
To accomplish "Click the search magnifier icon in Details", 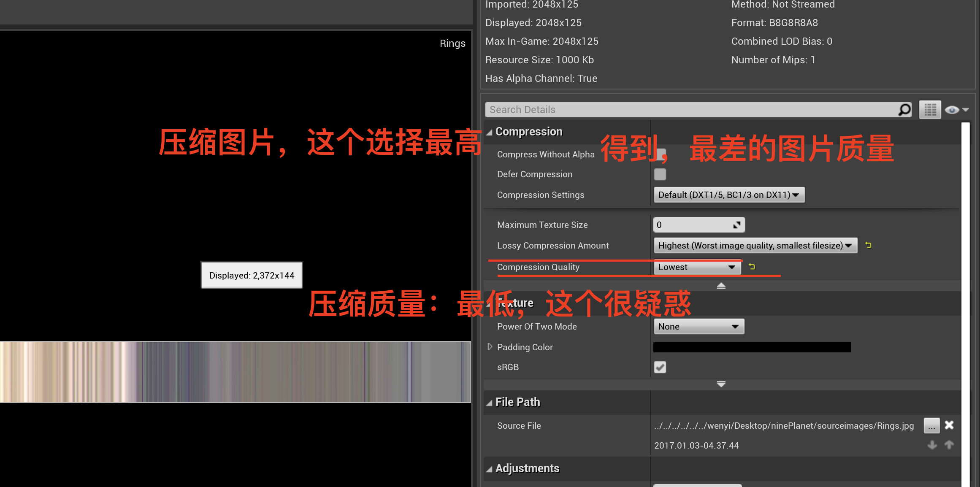I will coord(904,110).
